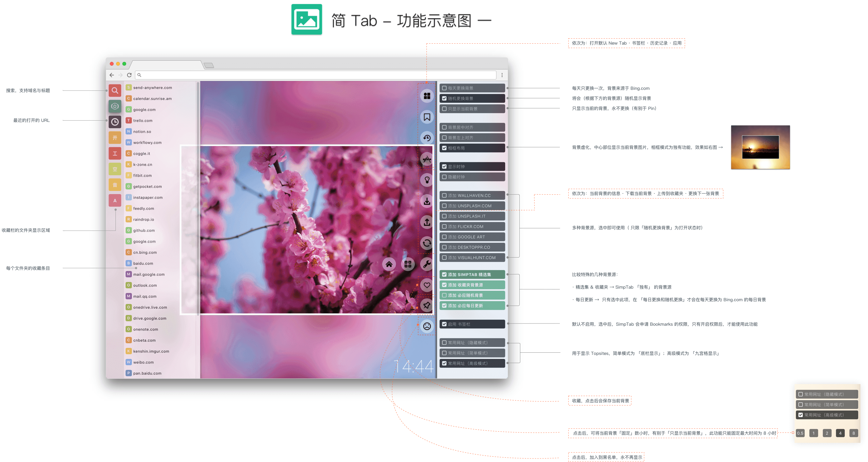
Task: Download current background with download icon
Action: click(426, 201)
